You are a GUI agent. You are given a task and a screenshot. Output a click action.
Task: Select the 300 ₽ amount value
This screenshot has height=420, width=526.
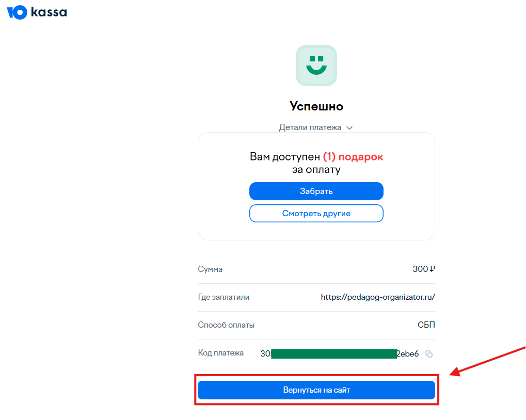tap(424, 269)
